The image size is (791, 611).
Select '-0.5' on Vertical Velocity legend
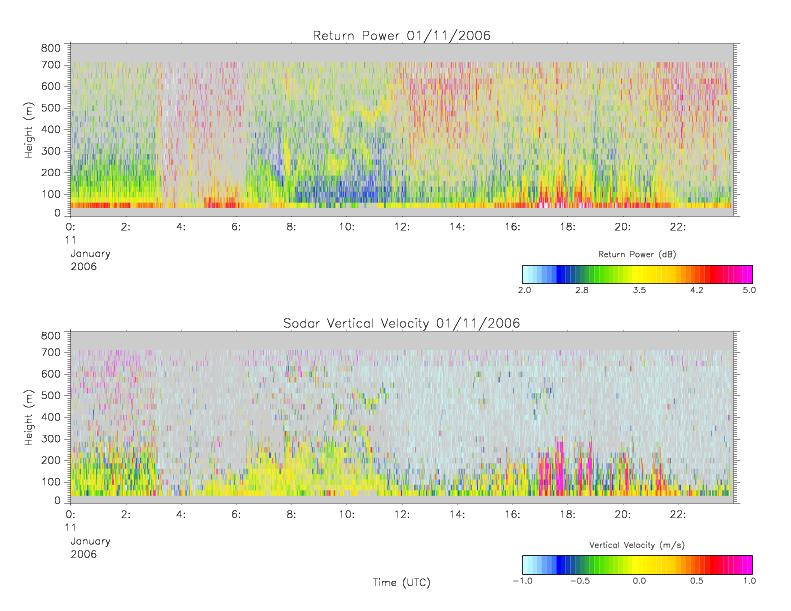(x=580, y=581)
